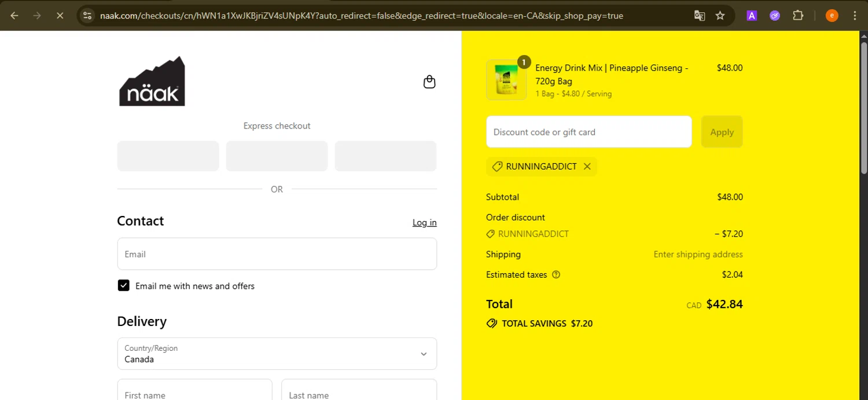Bookmark this page with the star icon
The image size is (868, 400).
coord(720,16)
